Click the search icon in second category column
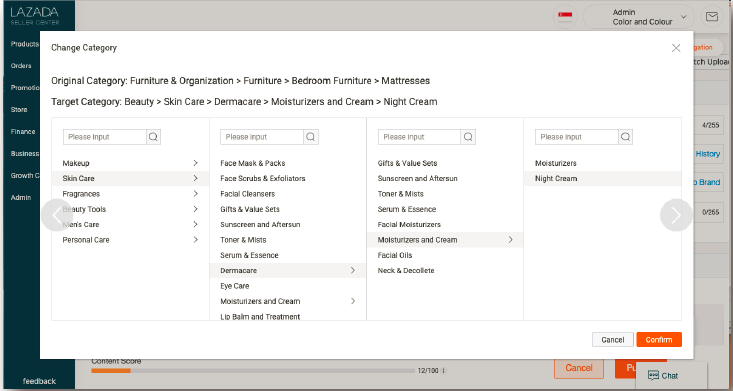This screenshot has width=733, height=391. (311, 137)
